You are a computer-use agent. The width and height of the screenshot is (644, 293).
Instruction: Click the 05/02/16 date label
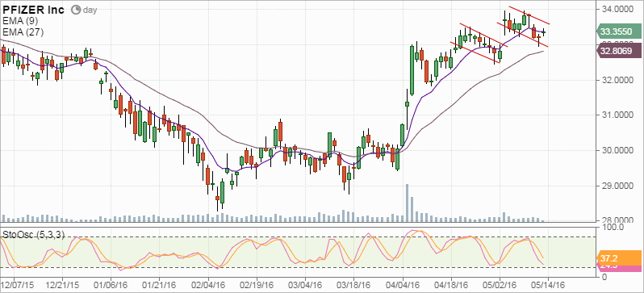click(500, 284)
